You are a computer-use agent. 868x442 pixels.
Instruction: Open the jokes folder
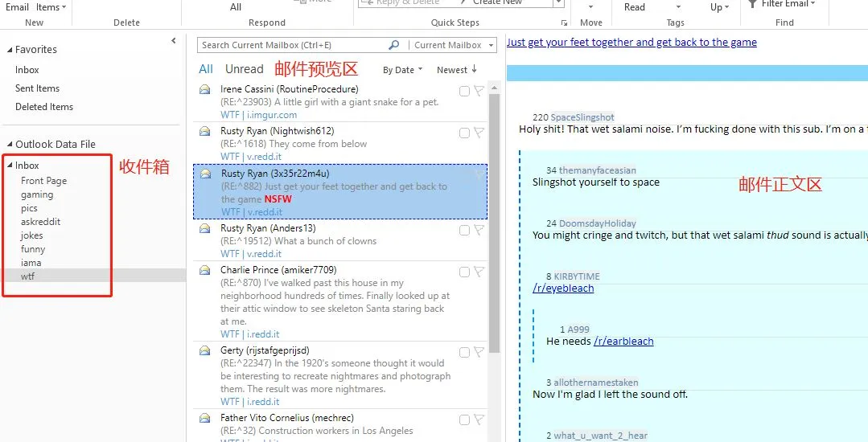click(31, 235)
